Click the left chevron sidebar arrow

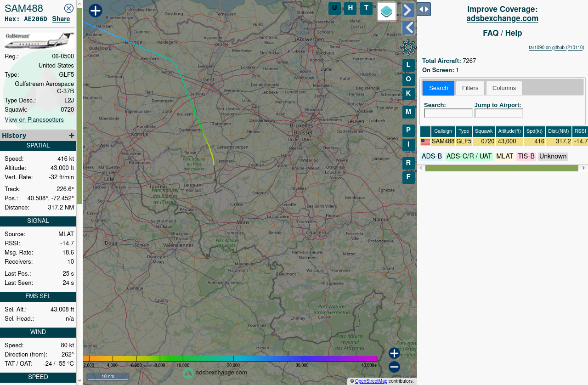click(x=408, y=28)
